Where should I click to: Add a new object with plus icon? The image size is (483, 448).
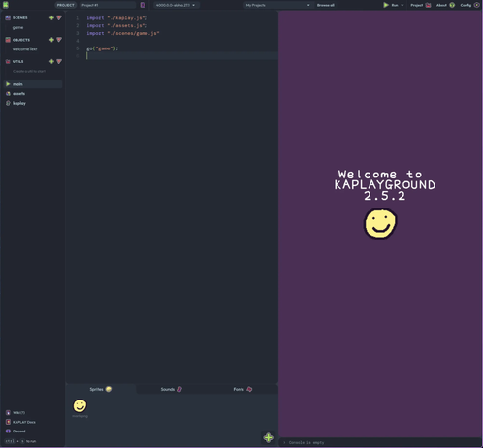point(51,40)
